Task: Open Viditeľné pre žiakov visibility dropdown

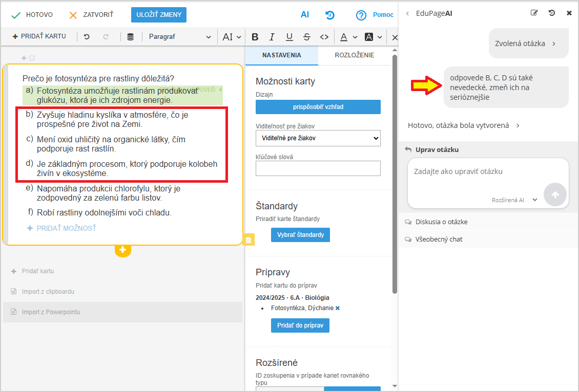Action: pos(318,138)
